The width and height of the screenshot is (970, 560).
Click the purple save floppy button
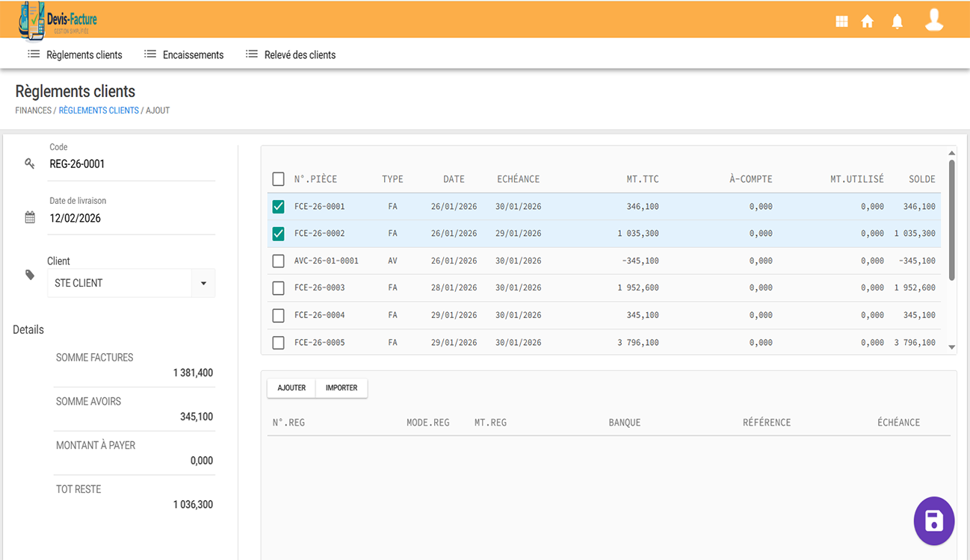click(x=933, y=520)
